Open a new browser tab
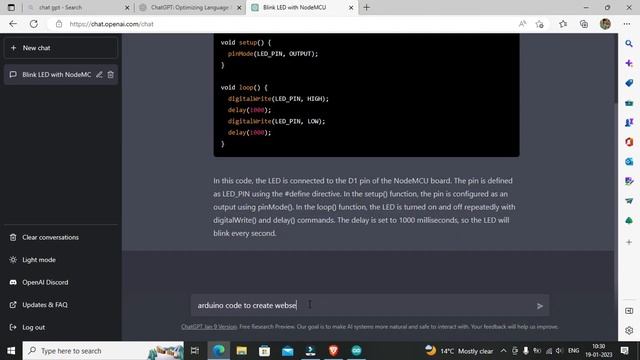640x360 pixels. (x=367, y=7)
